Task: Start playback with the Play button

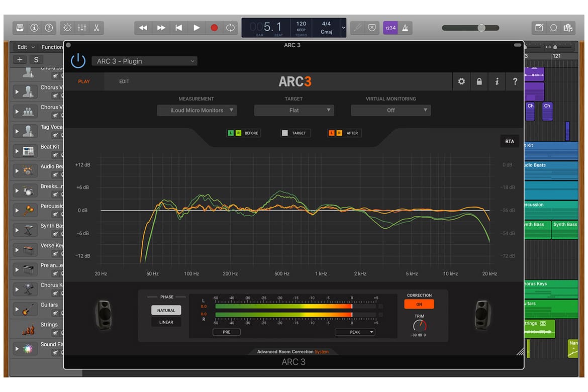Action: point(197,28)
